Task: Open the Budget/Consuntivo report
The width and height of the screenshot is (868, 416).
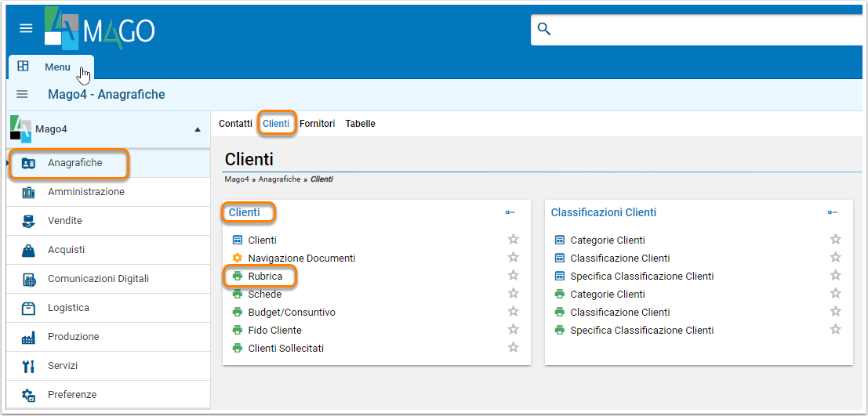Action: [292, 313]
